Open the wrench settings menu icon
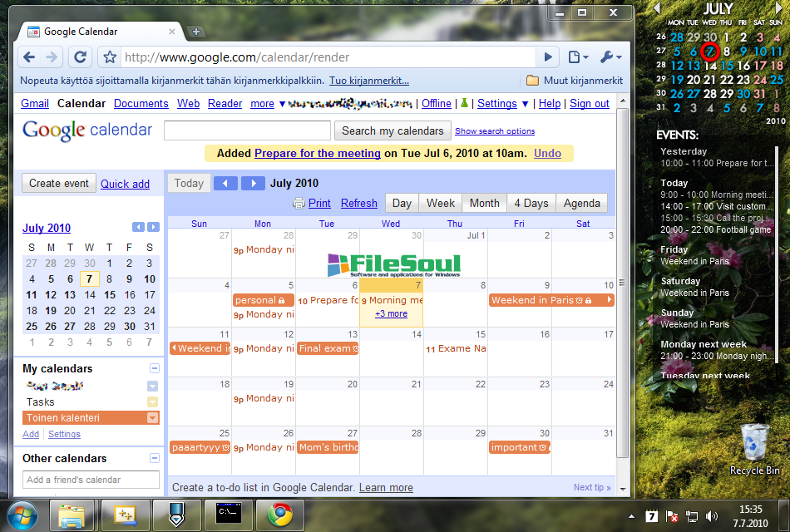Viewport: 790px width, 532px height. (610, 57)
